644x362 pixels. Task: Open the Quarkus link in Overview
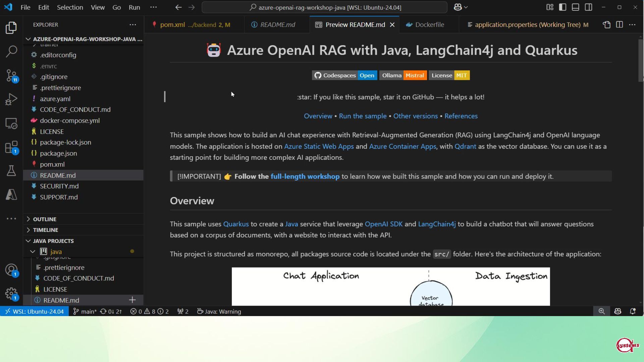coord(236,224)
